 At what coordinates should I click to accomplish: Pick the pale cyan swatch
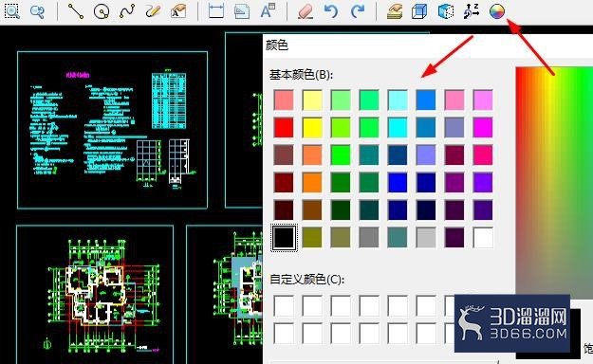[x=398, y=100]
